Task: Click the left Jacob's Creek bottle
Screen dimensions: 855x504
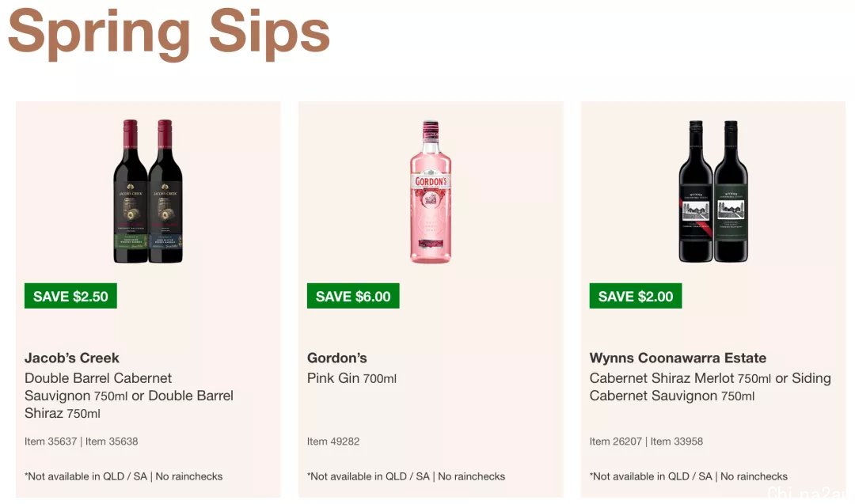Action: [x=131, y=191]
